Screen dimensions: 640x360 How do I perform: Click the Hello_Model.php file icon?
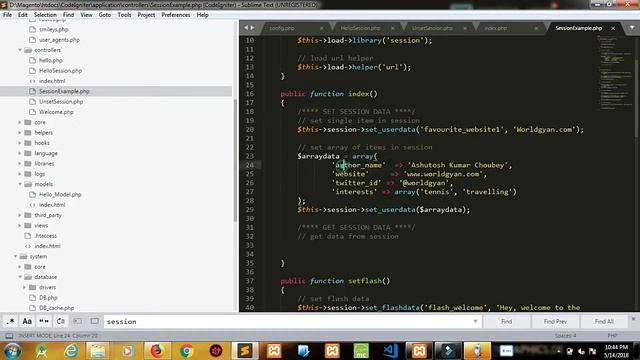coord(33,195)
